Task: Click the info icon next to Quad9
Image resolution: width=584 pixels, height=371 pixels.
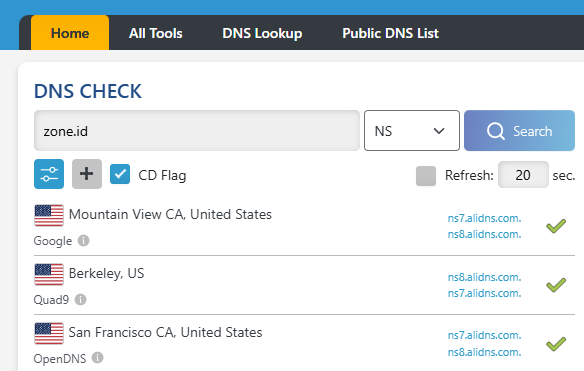Action: click(80, 299)
